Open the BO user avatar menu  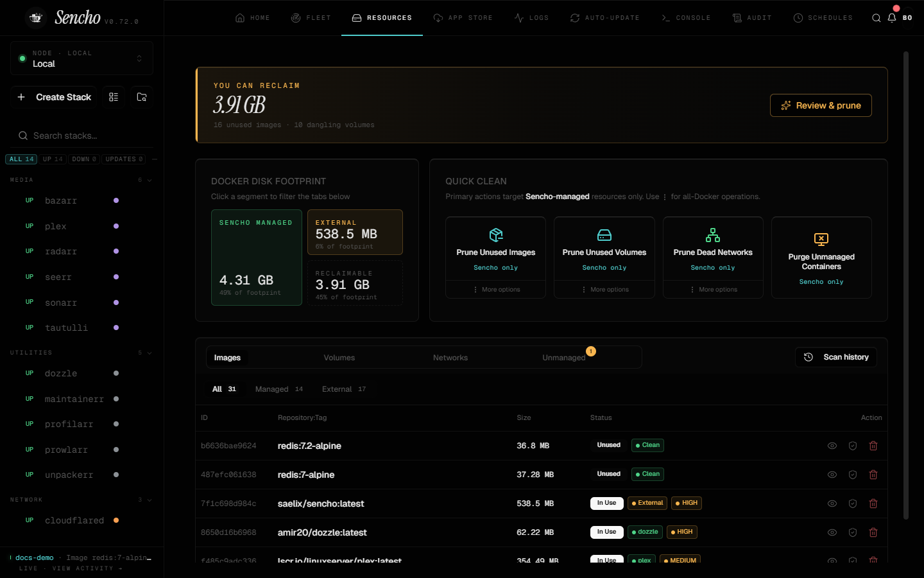pyautogui.click(x=907, y=18)
